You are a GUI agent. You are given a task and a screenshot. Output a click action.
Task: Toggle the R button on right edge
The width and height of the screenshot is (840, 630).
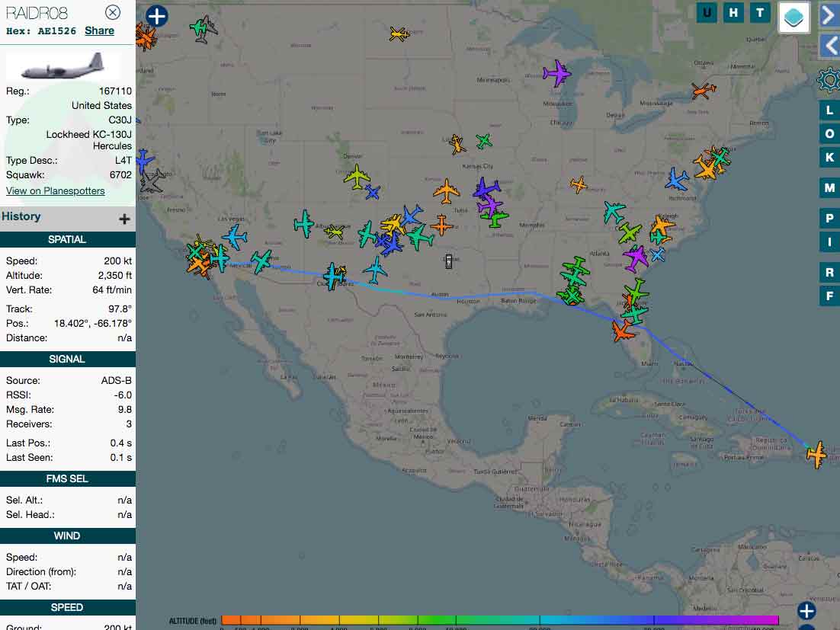click(x=829, y=273)
